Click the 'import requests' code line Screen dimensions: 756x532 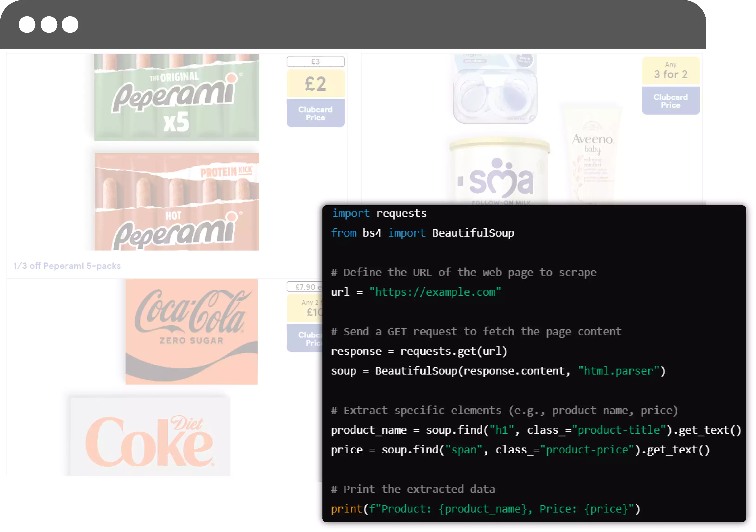click(379, 213)
